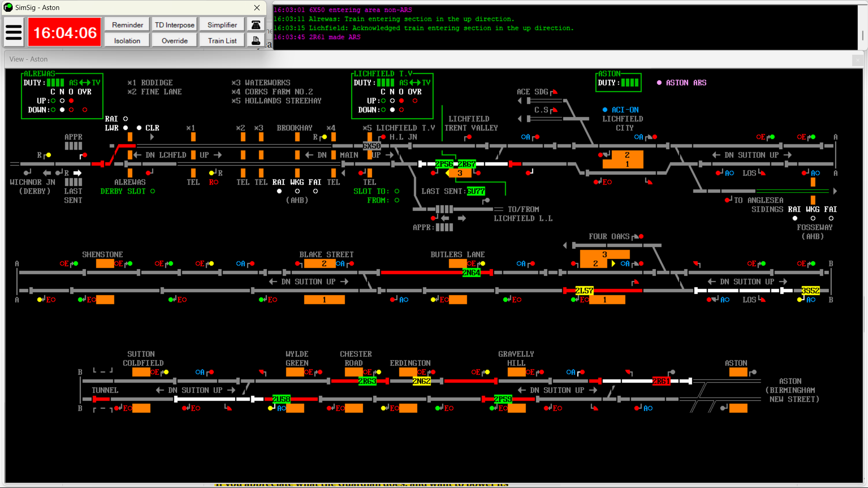Open the Simplifier button
Screen dimensions: 868x488
[x=222, y=24]
